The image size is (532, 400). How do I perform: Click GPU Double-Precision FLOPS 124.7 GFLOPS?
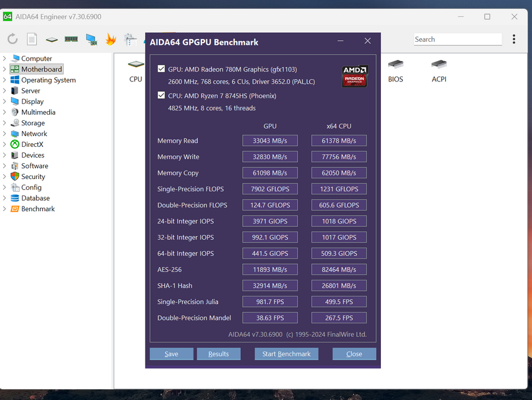270,205
